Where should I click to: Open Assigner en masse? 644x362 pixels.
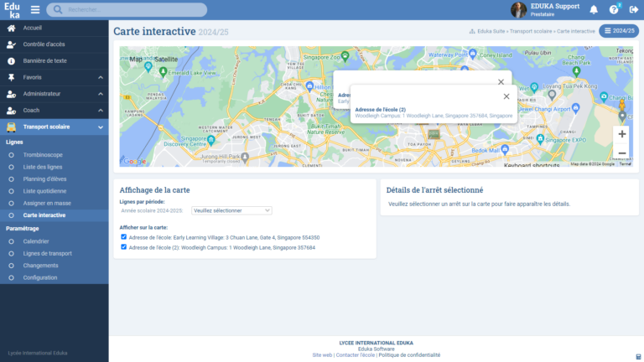(47, 203)
